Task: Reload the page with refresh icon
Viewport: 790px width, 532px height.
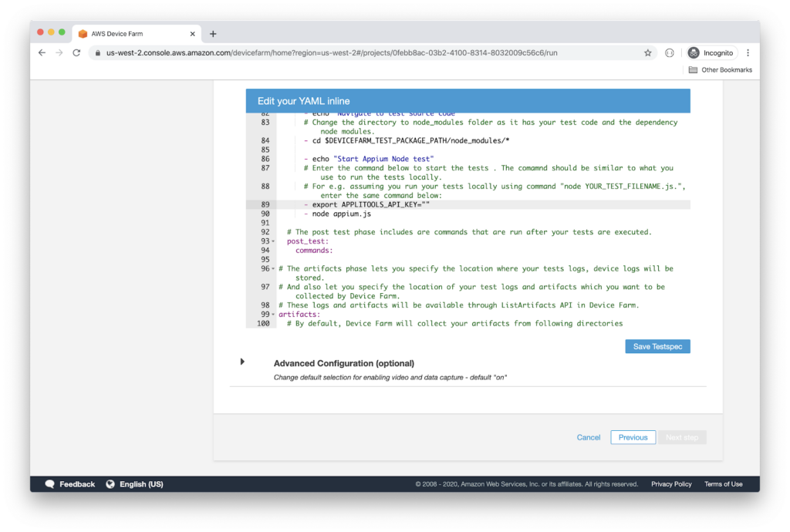Action: click(x=76, y=53)
